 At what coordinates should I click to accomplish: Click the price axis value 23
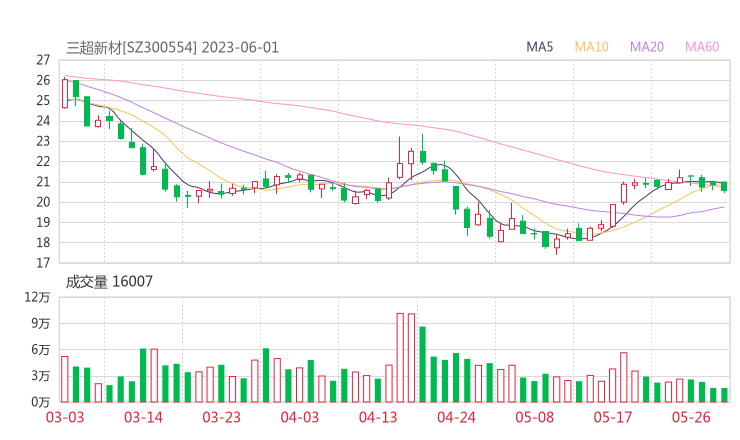click(43, 141)
